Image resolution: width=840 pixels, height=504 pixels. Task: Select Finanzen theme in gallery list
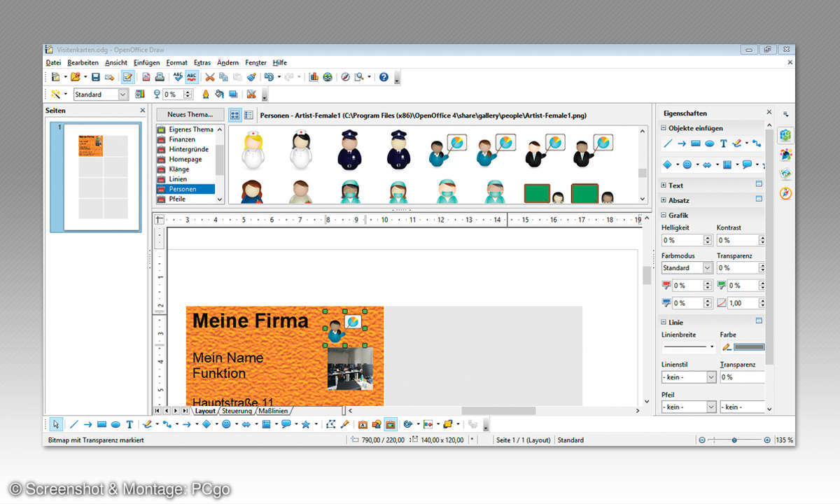(185, 139)
